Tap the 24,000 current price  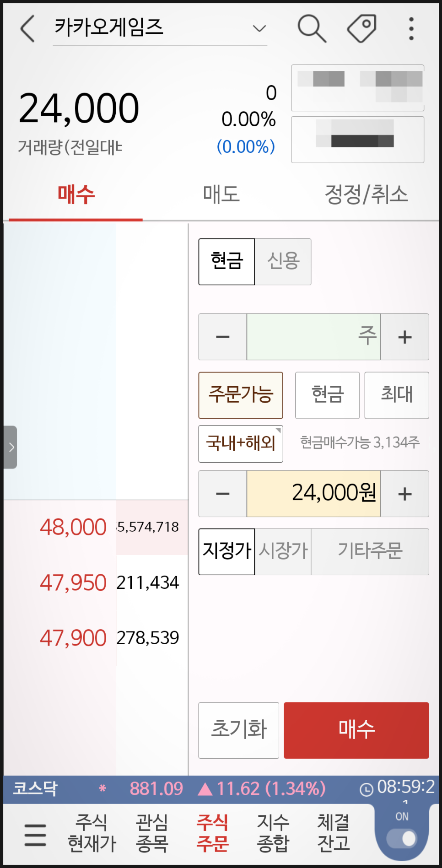pos(79,108)
